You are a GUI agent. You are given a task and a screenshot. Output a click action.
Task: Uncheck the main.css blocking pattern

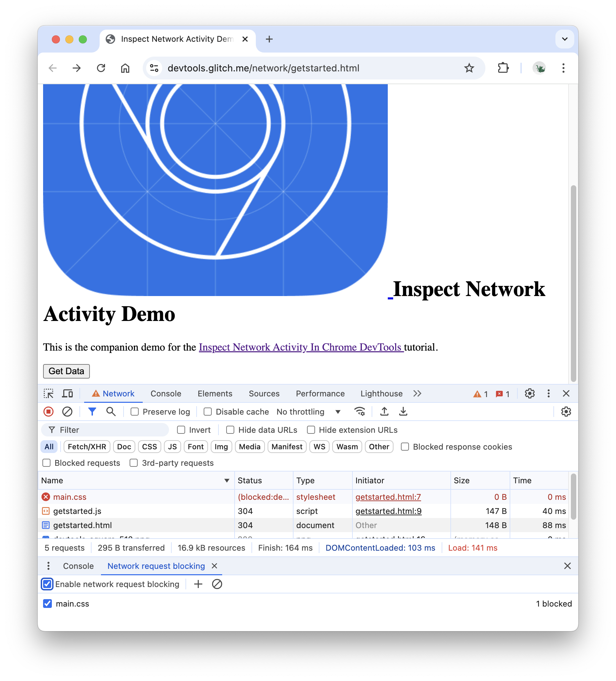point(47,604)
